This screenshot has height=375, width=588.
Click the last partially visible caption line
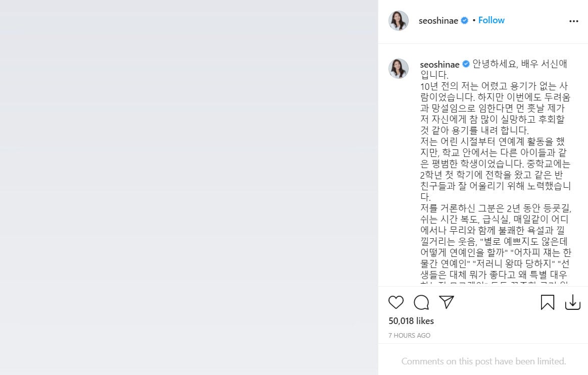point(494,283)
